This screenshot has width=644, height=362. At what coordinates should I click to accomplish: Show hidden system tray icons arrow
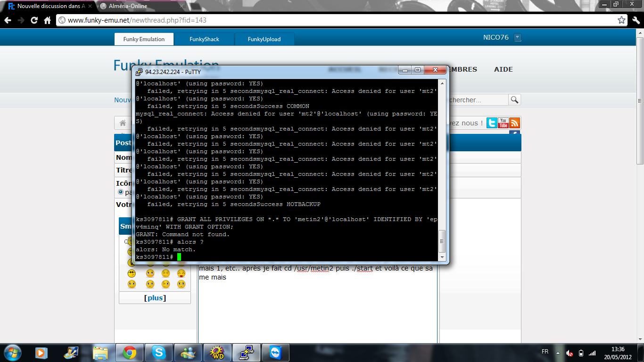coord(558,353)
